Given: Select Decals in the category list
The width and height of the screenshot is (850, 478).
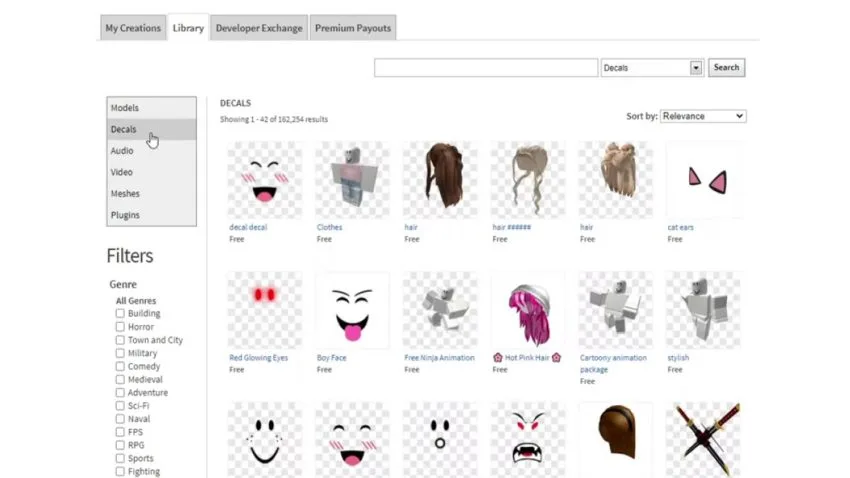Looking at the screenshot, I should tap(152, 129).
